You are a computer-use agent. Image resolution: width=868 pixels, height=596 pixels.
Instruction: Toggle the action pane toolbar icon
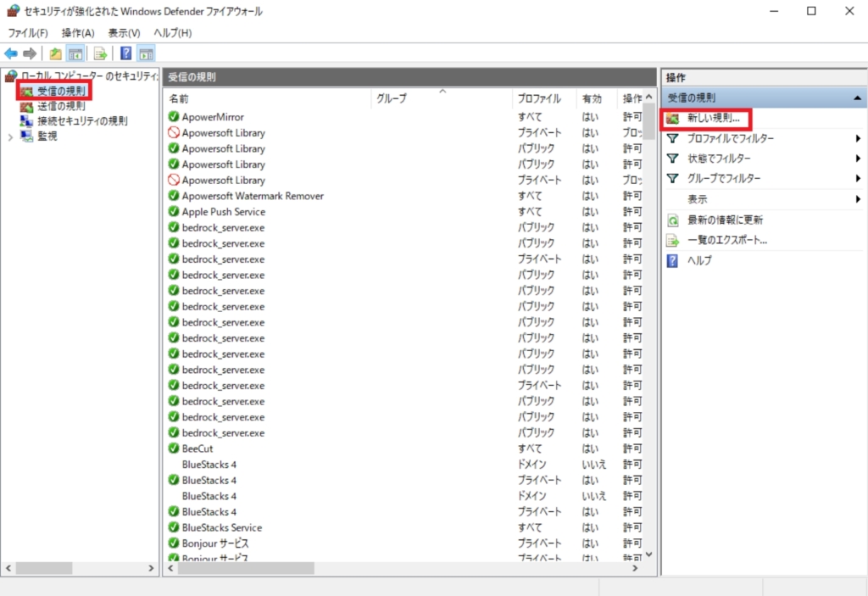146,53
